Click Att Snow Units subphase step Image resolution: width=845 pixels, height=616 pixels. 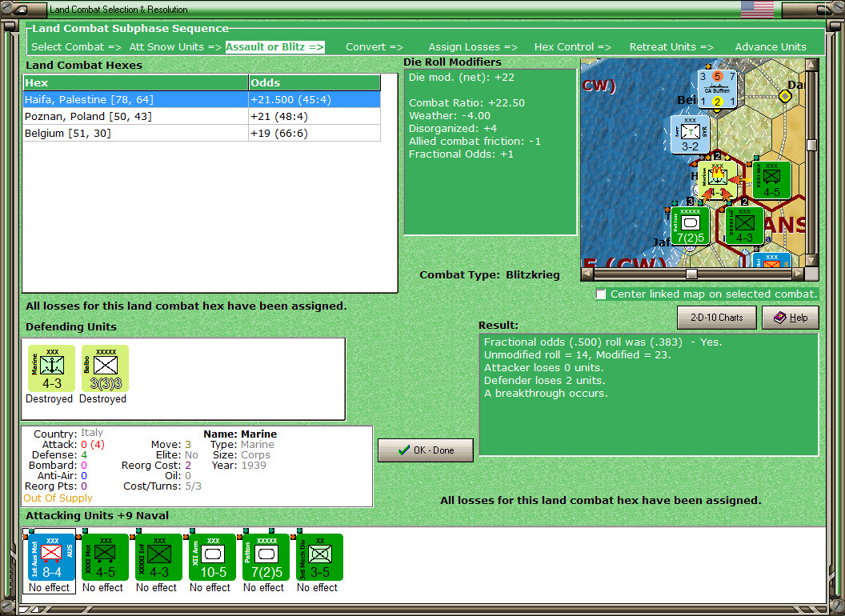point(175,47)
